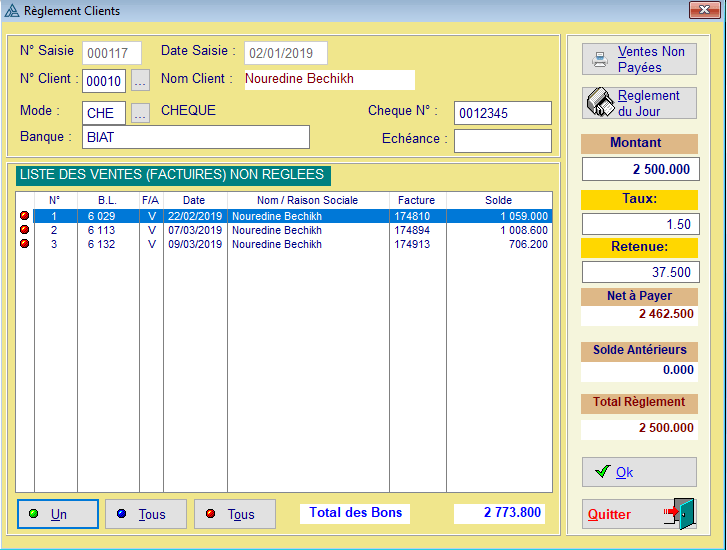This screenshot has width=727, height=550.
Task: Click the Retenue field showing 37.500
Action: point(640,272)
